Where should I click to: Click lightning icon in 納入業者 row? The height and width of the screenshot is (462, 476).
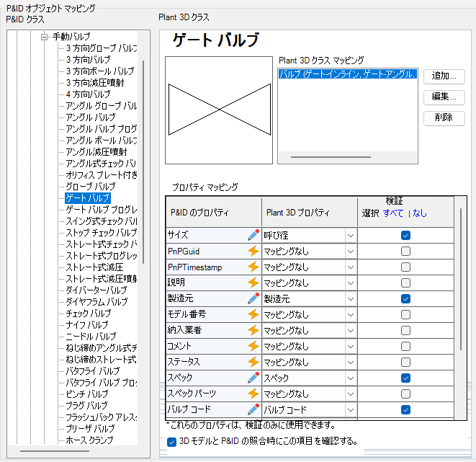pos(253,331)
